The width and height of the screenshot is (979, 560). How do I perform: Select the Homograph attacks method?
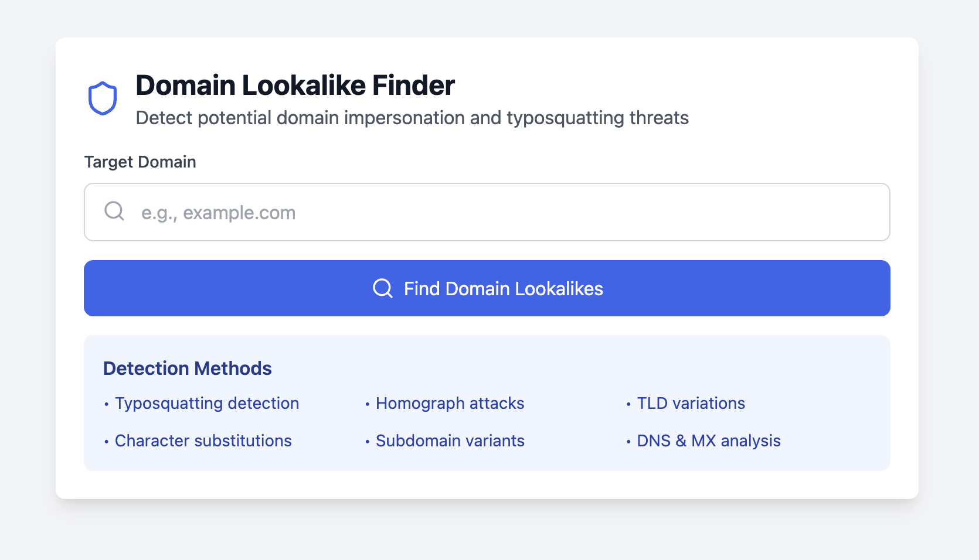[x=450, y=404]
